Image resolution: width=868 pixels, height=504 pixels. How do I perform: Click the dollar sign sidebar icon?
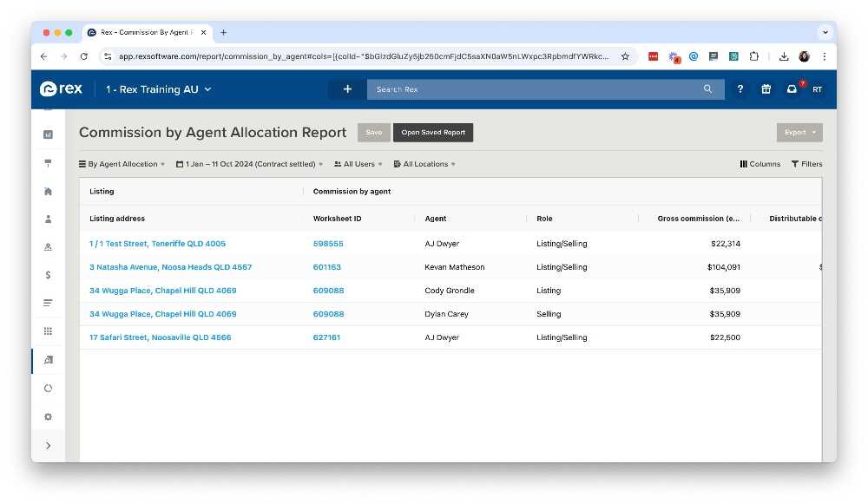coord(48,275)
